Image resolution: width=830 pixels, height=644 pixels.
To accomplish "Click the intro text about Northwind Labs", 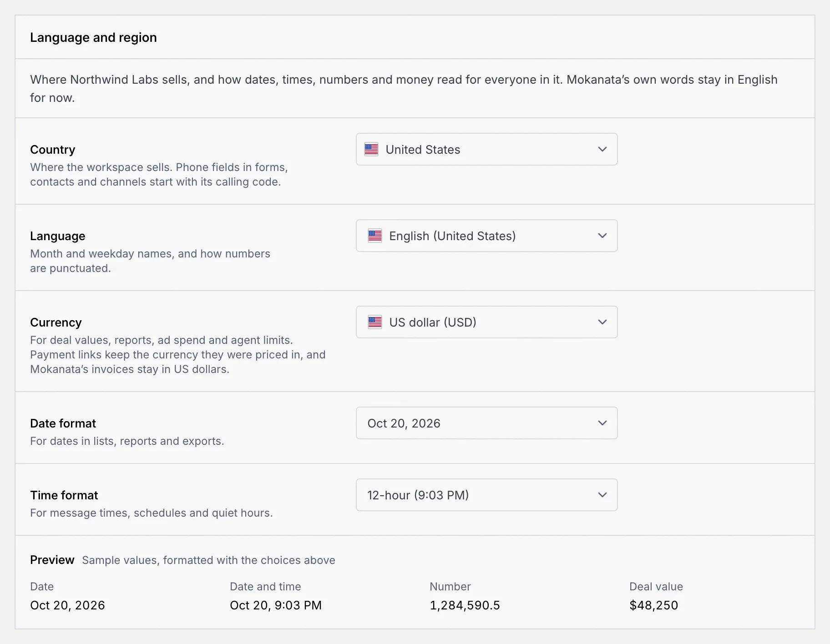I will pyautogui.click(x=404, y=89).
